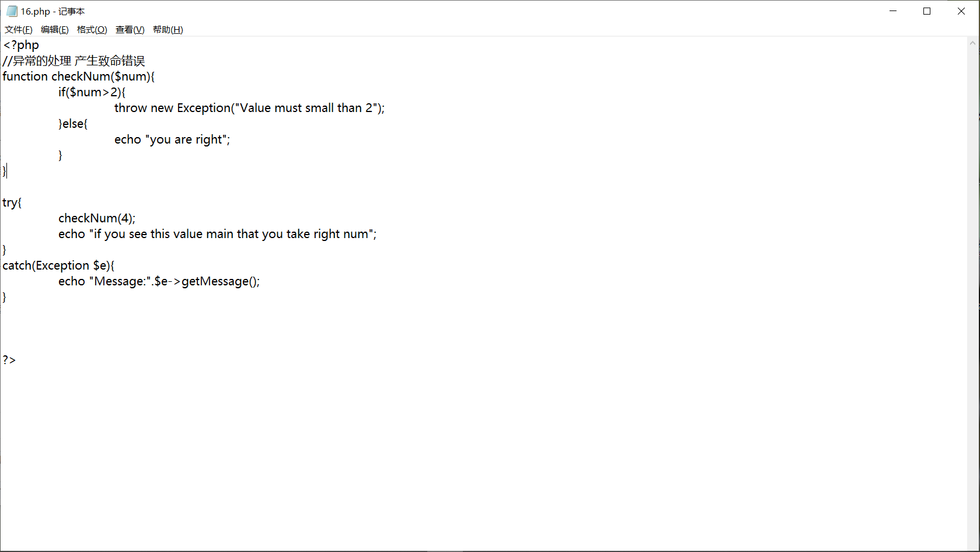Click the echo "you are right" statement
Image resolution: width=980 pixels, height=552 pixels.
coord(172,139)
